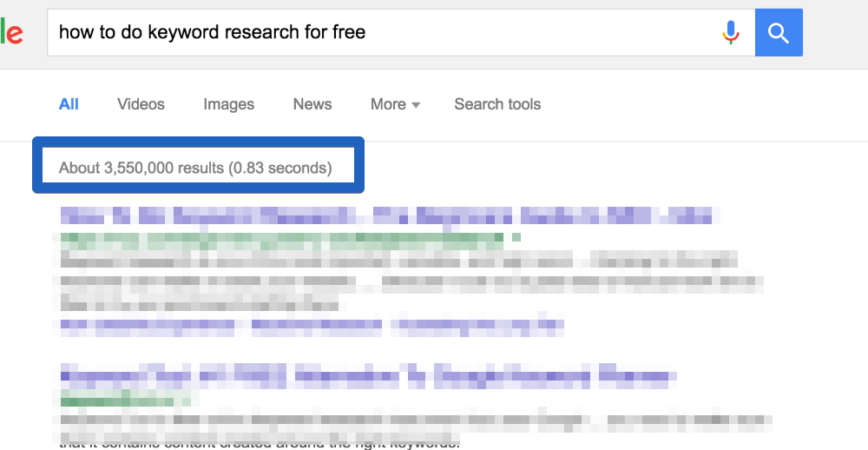The image size is (868, 450).
Task: Click the partial Google logo
Action: [x=11, y=32]
